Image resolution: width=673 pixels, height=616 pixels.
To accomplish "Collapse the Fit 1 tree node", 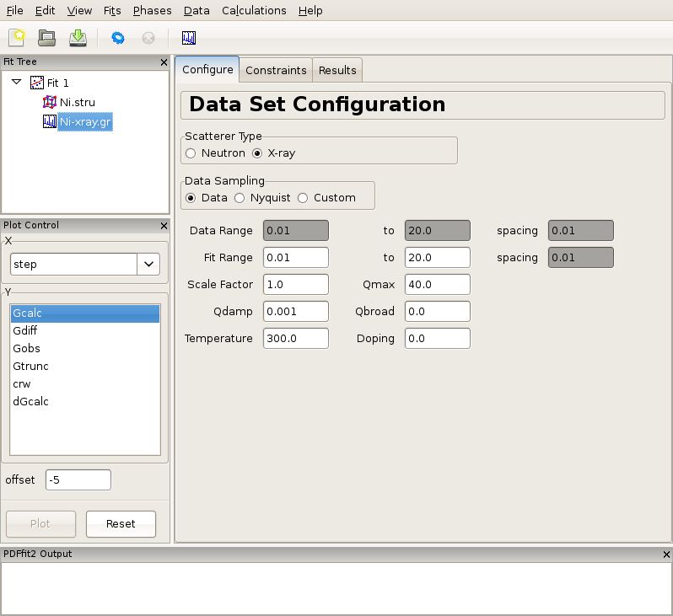I will (16, 82).
